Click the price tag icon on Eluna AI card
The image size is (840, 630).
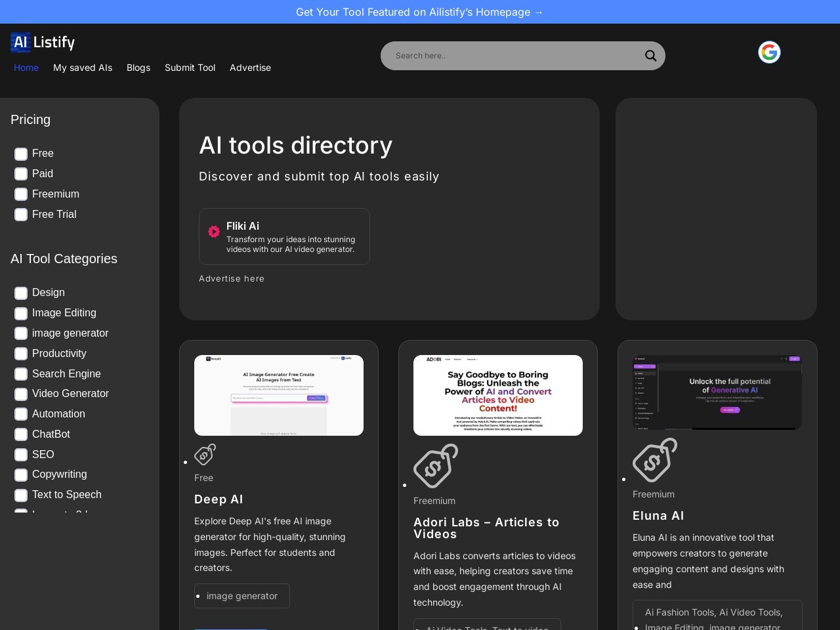(655, 460)
